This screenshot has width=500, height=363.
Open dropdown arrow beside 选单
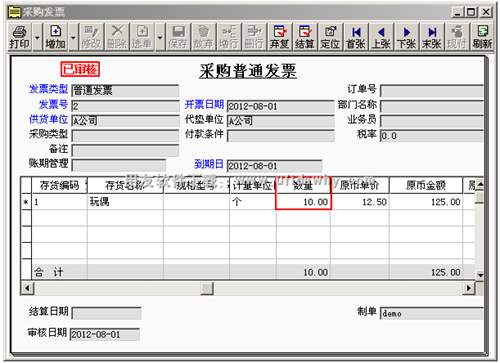160,37
